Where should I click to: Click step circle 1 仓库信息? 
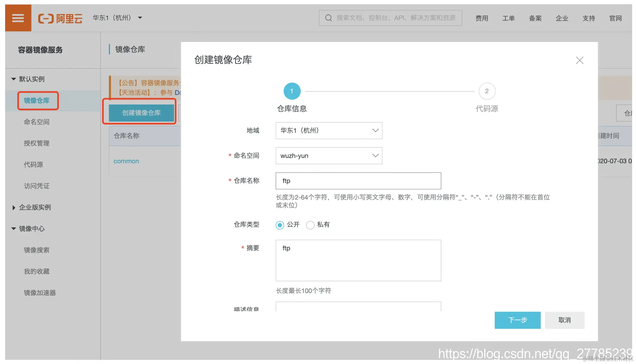tap(292, 91)
